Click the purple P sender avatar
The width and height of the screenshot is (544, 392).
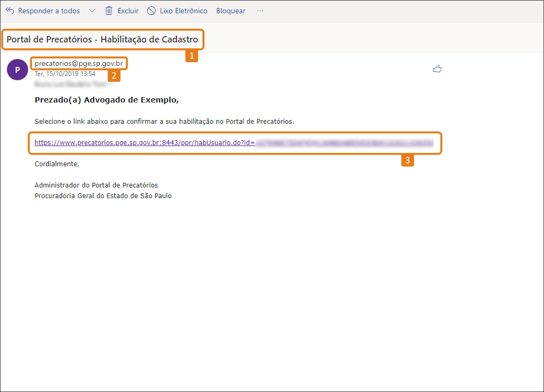18,70
